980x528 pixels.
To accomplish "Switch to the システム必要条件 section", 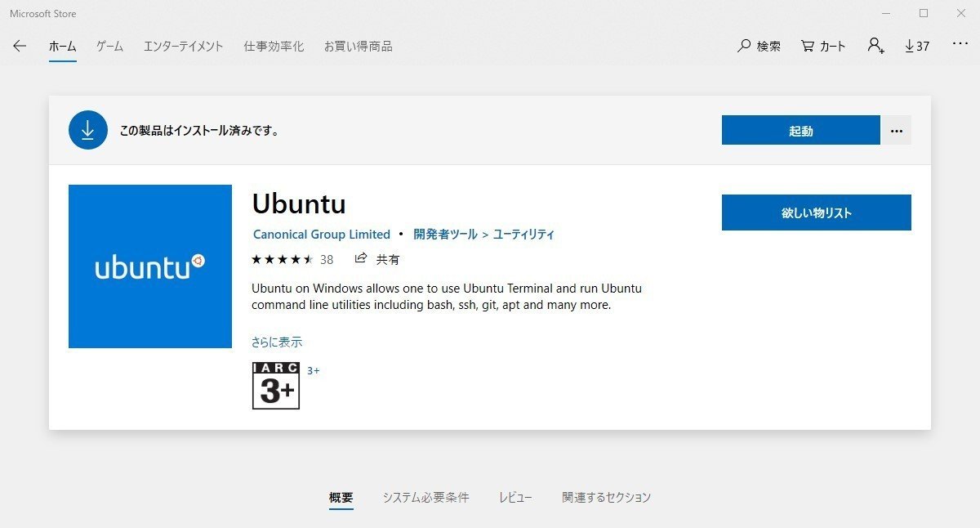I will (425, 497).
